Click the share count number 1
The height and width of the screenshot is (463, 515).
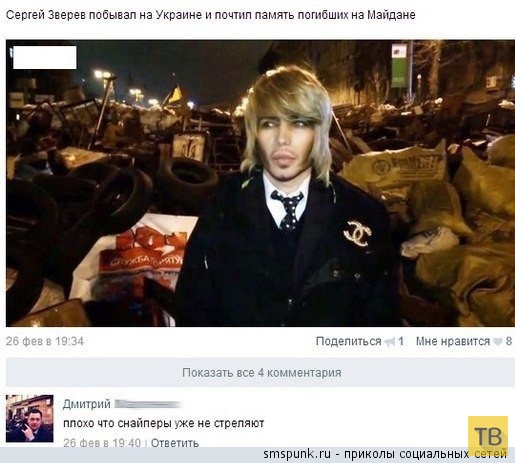[x=401, y=341]
